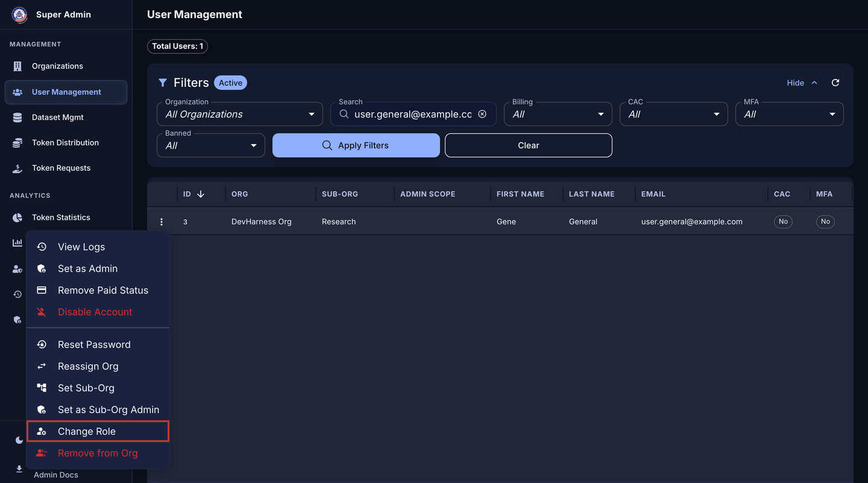Screen dimensions: 868x483
Task: Select Set as Admin in the menu
Action: pyautogui.click(x=98, y=268)
